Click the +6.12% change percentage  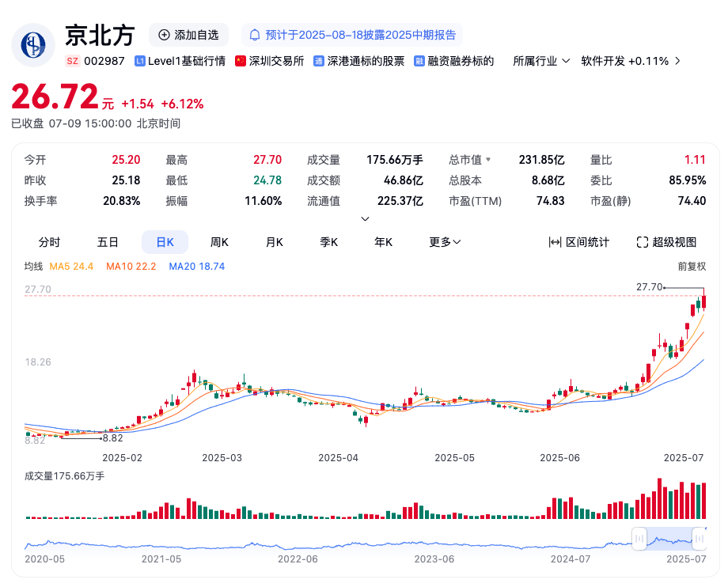[x=182, y=104]
